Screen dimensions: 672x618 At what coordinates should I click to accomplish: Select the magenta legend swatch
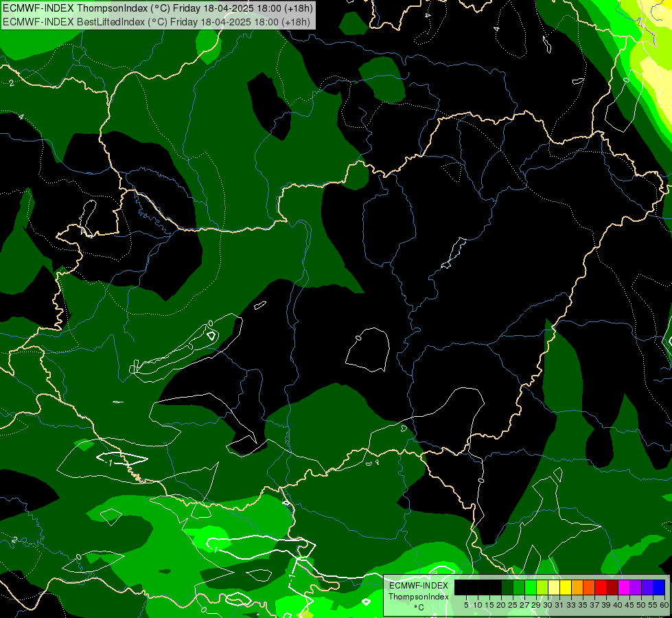[x=624, y=588]
